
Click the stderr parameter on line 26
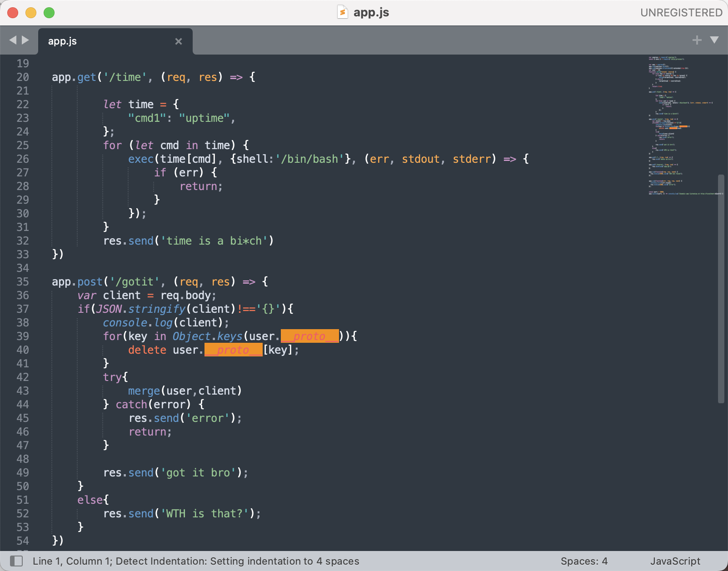472,159
